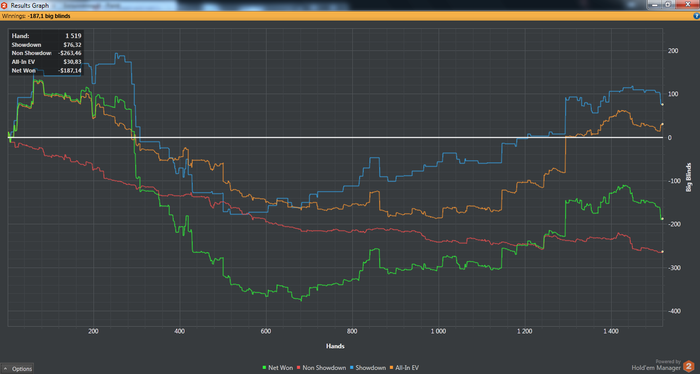Viewport: 700px width, 374px height.
Task: Click the Hold'em Manager 2 logo
Action: (689, 366)
